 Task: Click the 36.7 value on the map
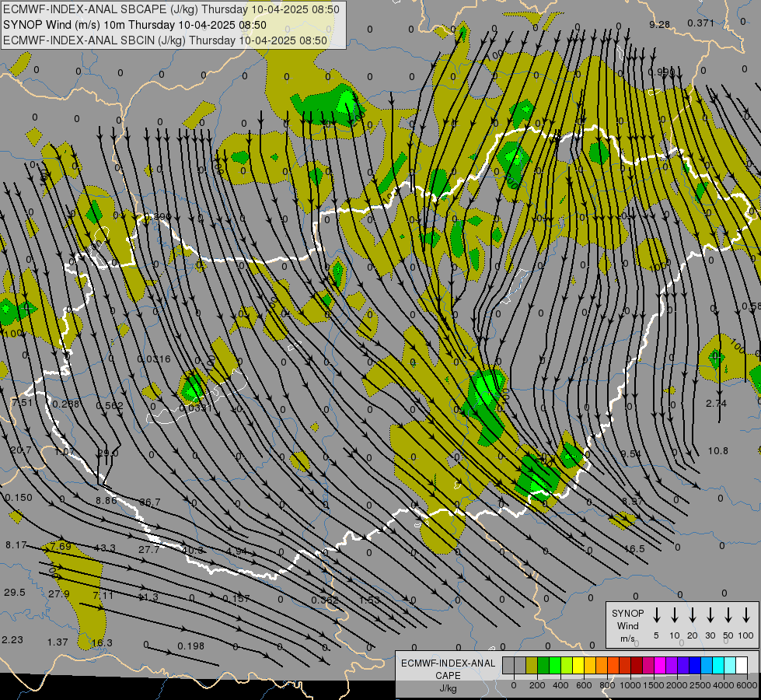(x=150, y=502)
